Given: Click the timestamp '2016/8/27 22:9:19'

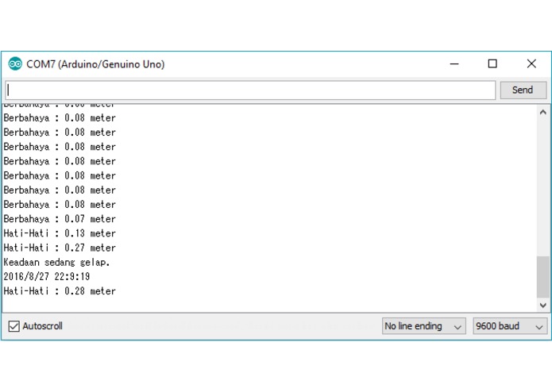Looking at the screenshot, I should coord(47,277).
